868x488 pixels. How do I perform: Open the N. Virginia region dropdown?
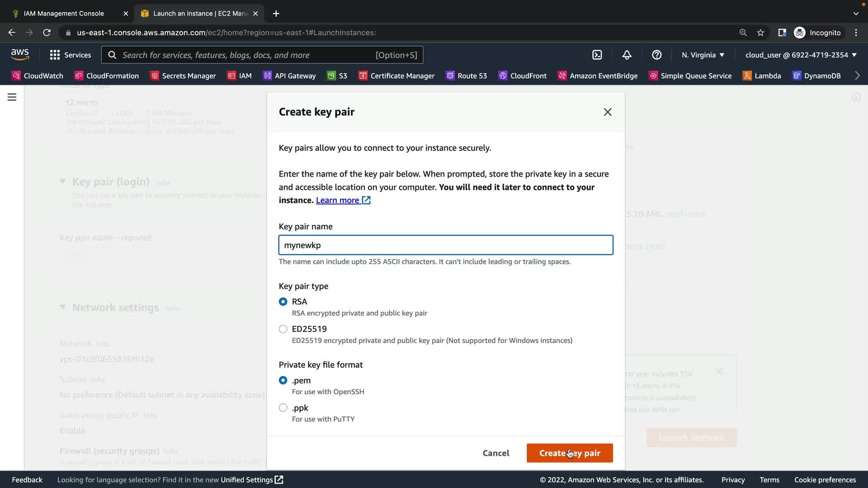click(703, 55)
